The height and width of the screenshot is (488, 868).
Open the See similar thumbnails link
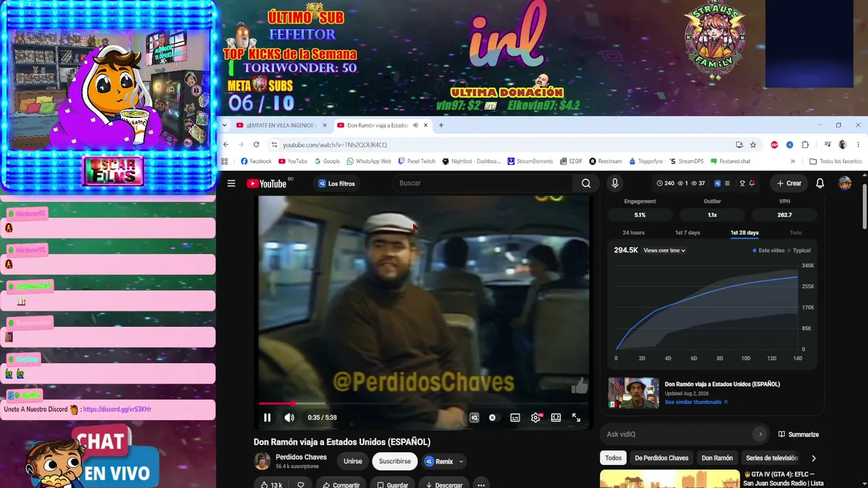click(696, 402)
